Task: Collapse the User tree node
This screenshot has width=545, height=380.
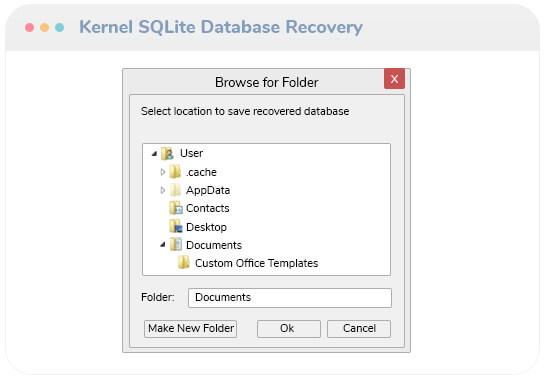Action: click(154, 153)
